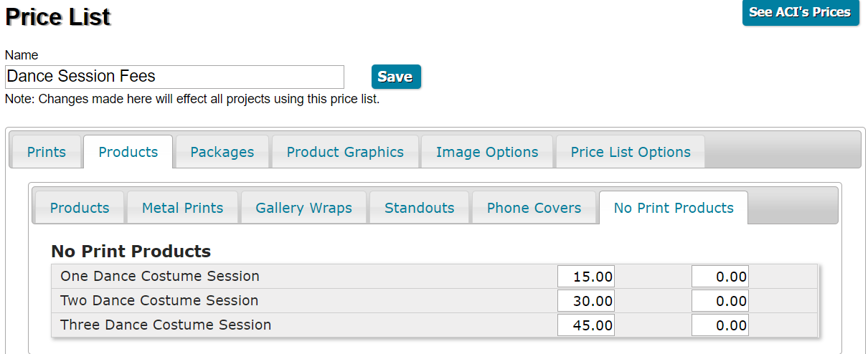
Task: Select the inner Products sub-tab
Action: (x=80, y=208)
